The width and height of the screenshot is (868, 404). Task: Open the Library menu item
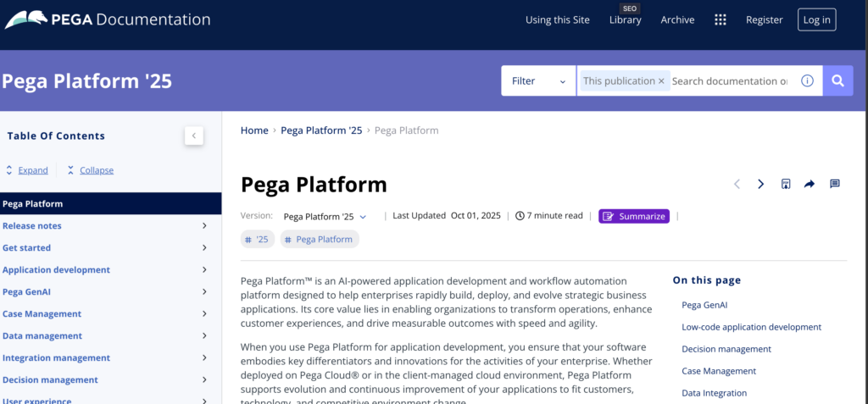[x=625, y=20]
